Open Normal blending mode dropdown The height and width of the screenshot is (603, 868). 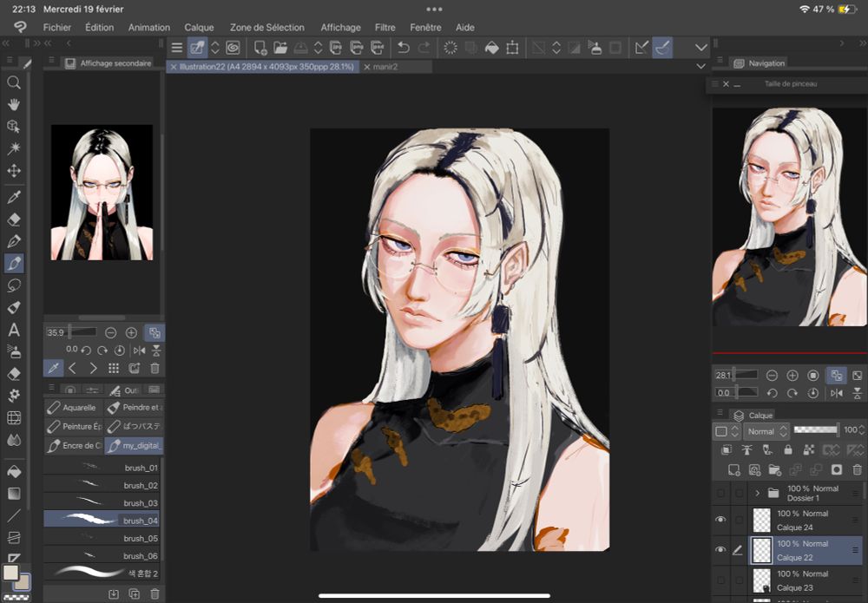[x=767, y=431]
